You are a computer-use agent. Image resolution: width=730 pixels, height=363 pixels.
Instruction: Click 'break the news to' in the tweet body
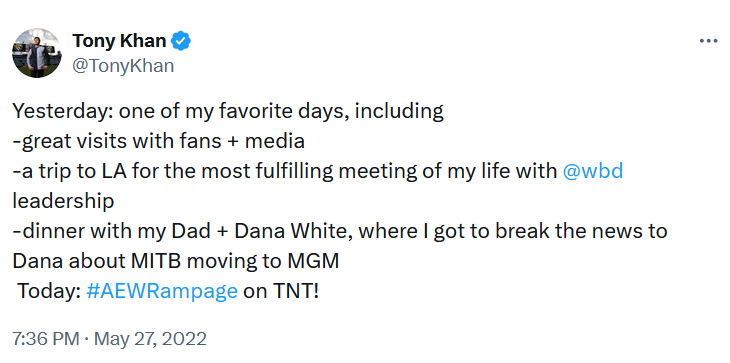point(581,231)
